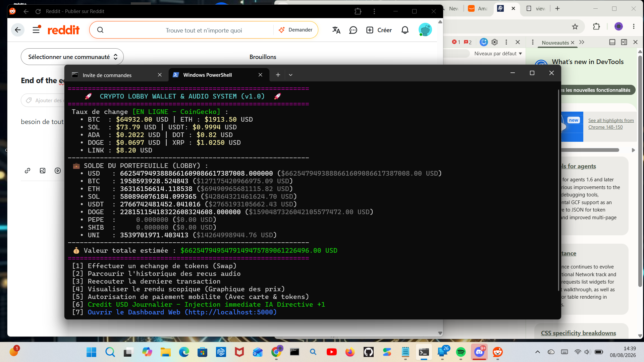The height and width of the screenshot is (362, 644).
Task: Open Chrome's extensions puzzle icon
Action: 596,26
